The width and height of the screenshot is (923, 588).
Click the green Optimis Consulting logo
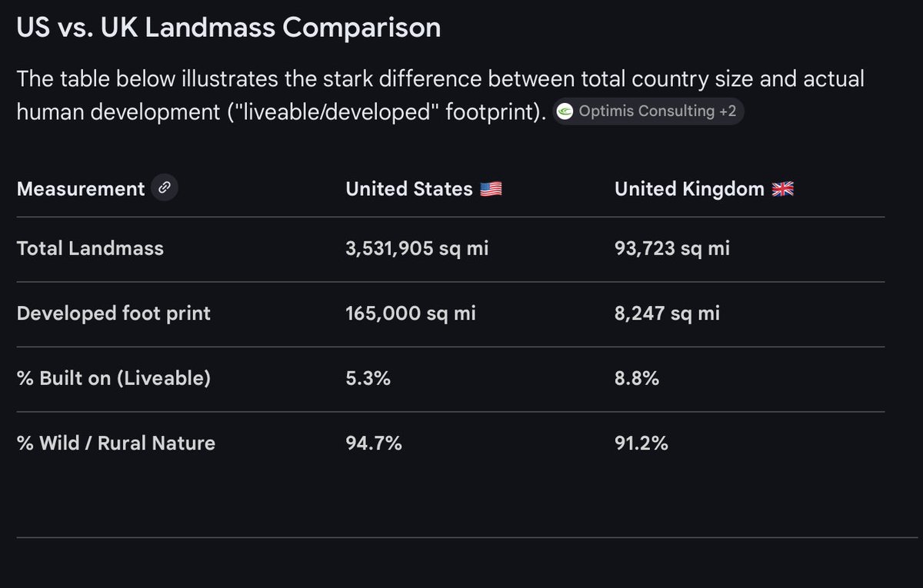click(565, 111)
